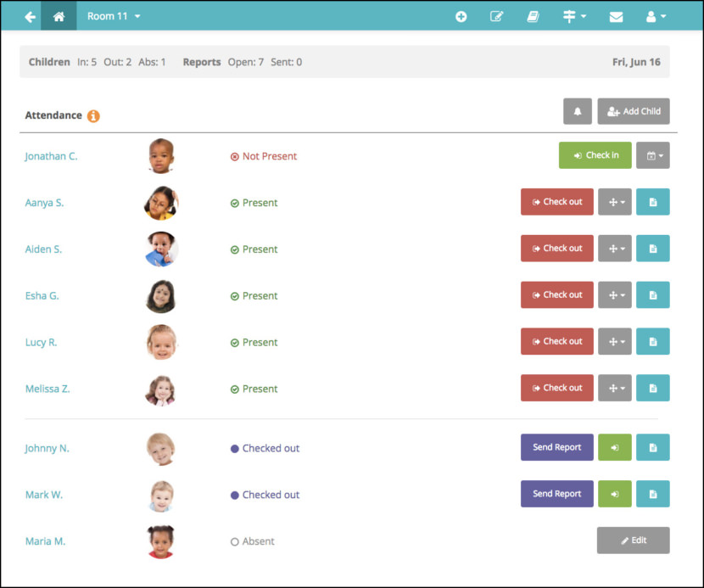Viewport: 704px width, 588px height.
Task: Expand the Room 11 dropdown
Action: tap(114, 16)
